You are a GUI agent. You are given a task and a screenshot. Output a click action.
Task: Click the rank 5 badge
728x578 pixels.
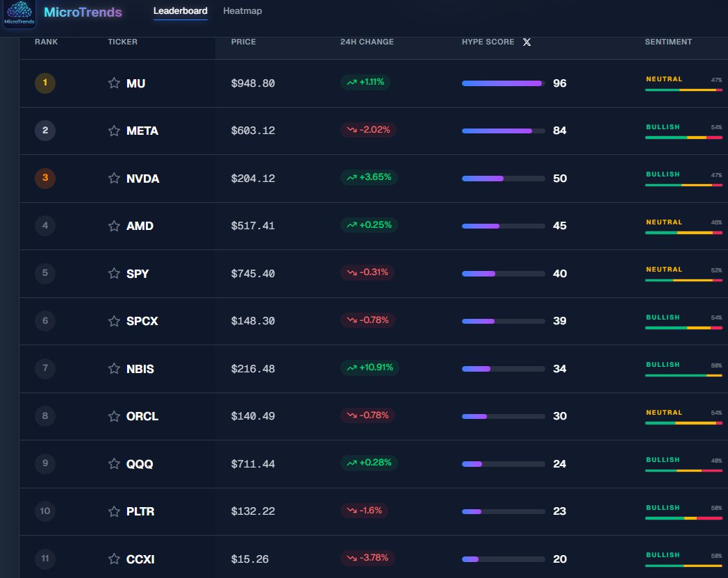[45, 273]
